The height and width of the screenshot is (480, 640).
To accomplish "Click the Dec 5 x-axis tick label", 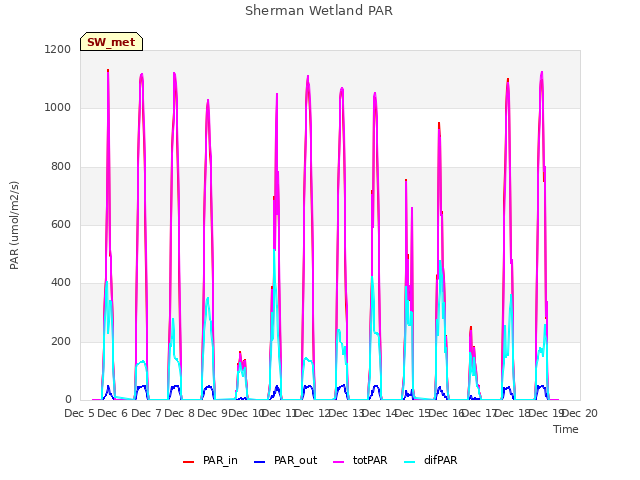I will pyautogui.click(x=80, y=413).
